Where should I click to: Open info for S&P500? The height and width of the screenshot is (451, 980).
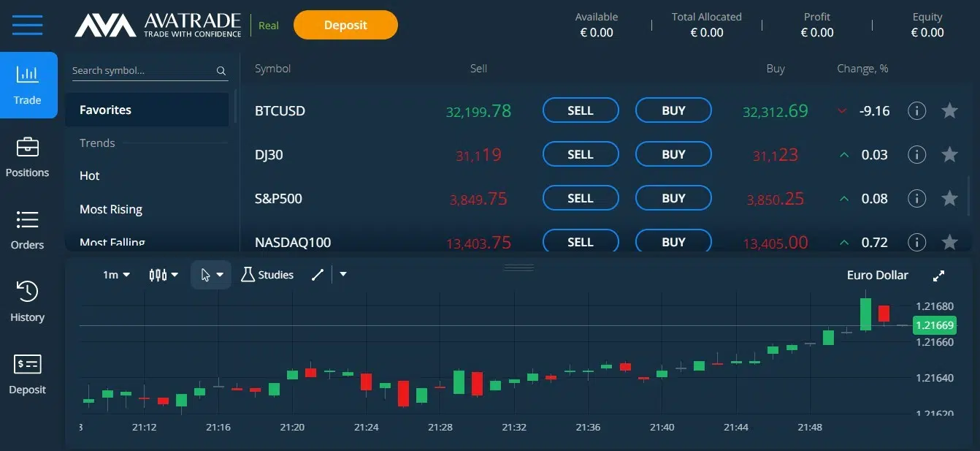tap(916, 198)
